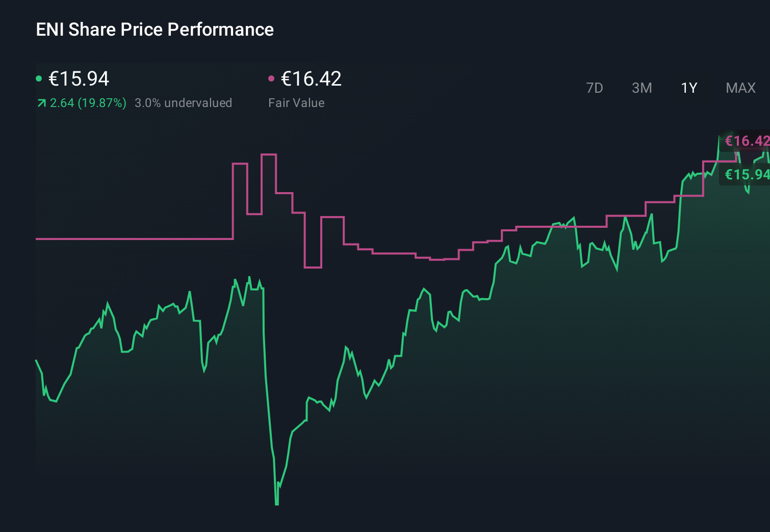Select the €15.94 price marker label
The width and height of the screenshot is (770, 532).
click(x=746, y=175)
